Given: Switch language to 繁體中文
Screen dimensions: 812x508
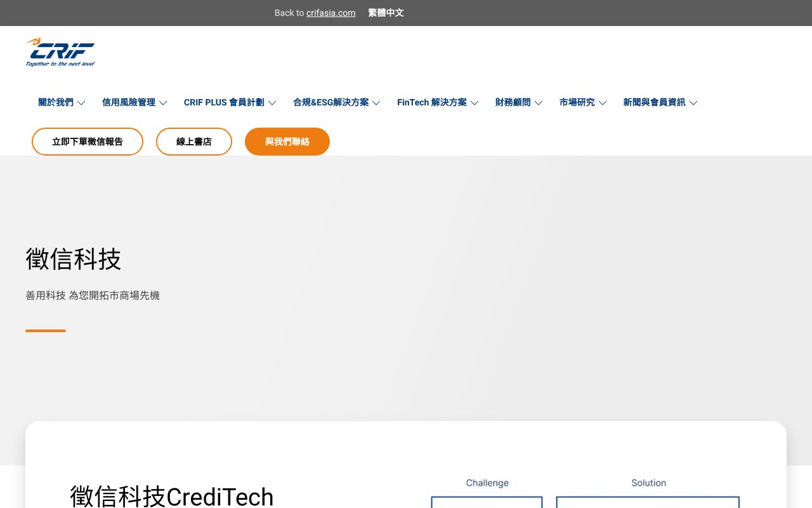Looking at the screenshot, I should coord(386,13).
